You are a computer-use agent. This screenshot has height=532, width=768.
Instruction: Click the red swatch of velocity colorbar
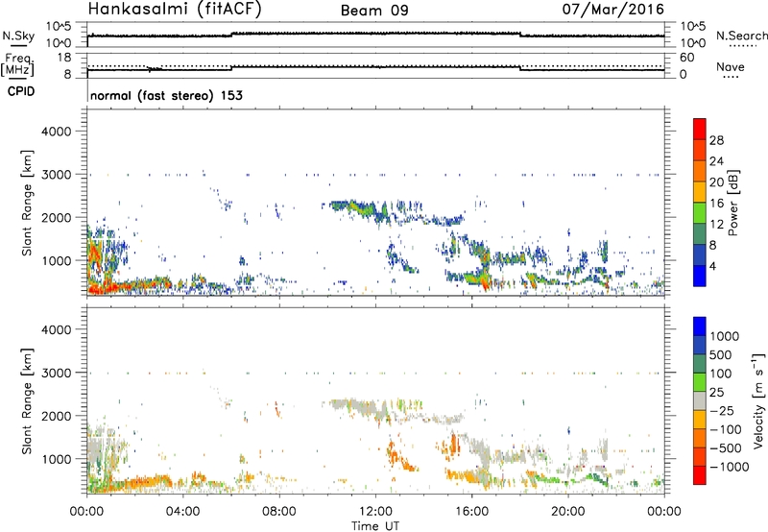pyautogui.click(x=700, y=474)
